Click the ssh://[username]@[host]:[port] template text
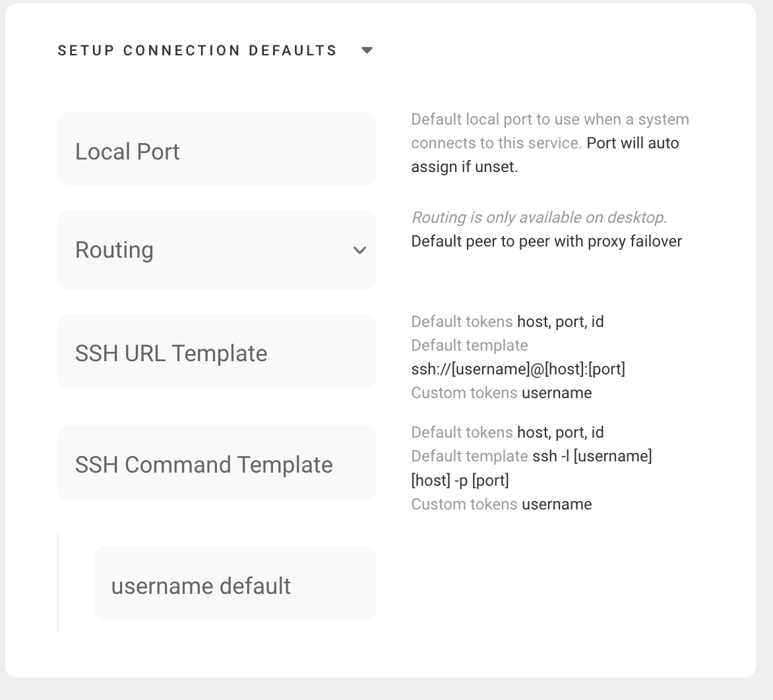The width and height of the screenshot is (773, 700). [x=518, y=369]
